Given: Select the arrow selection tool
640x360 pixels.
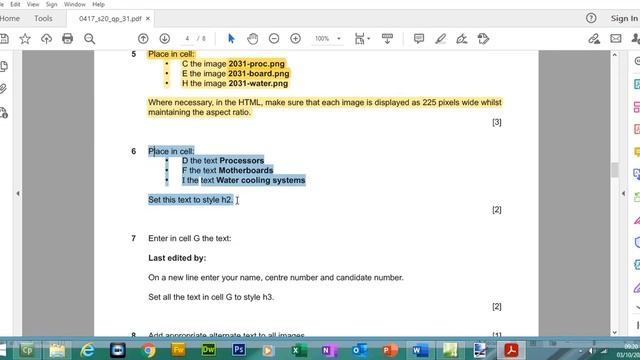Looking at the screenshot, I should 231,39.
